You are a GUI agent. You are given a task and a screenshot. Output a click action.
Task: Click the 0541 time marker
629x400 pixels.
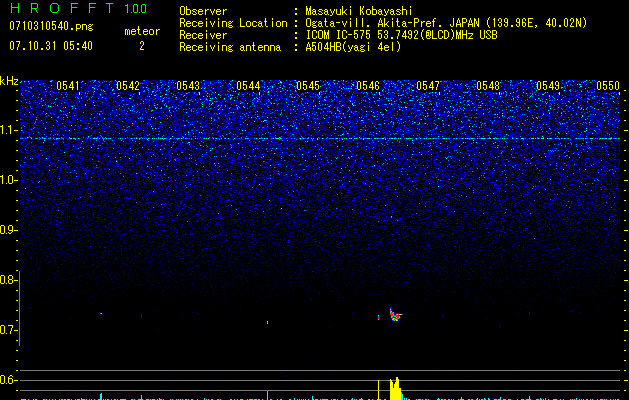tap(67, 86)
